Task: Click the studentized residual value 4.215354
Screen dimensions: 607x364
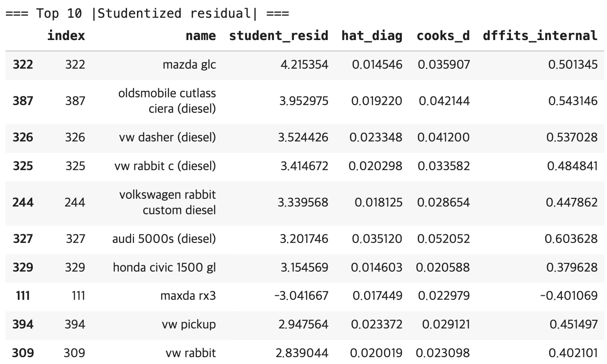Action: 304,65
